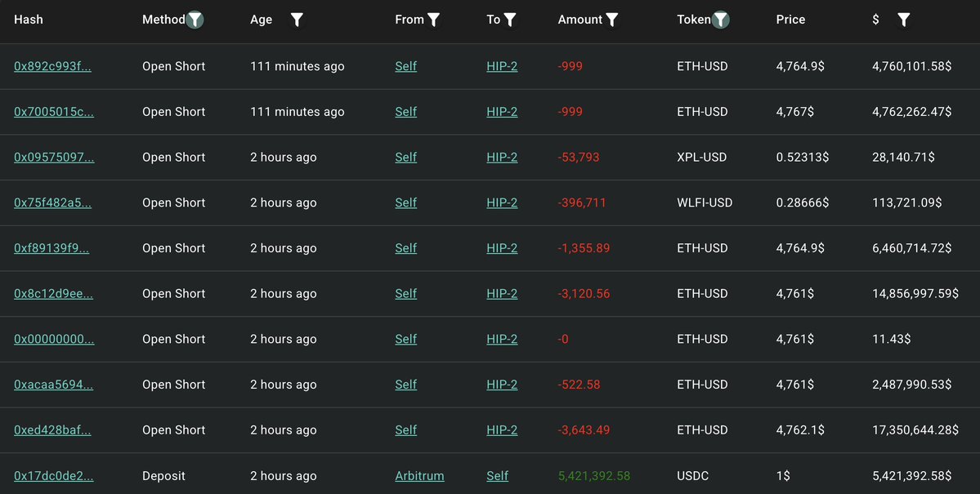The height and width of the screenshot is (494, 980).
Task: Click HIP-2 link in the 0xacaa5694 row
Action: coord(502,385)
